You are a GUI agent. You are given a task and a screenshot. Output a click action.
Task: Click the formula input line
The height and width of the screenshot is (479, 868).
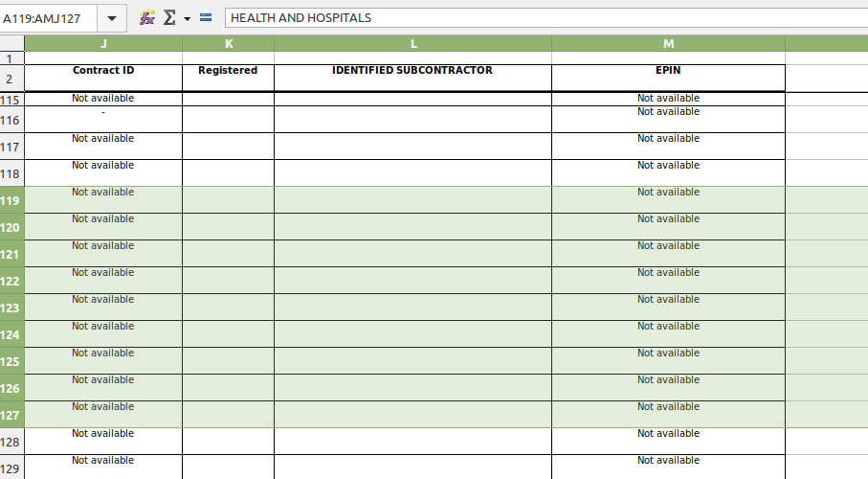click(545, 18)
